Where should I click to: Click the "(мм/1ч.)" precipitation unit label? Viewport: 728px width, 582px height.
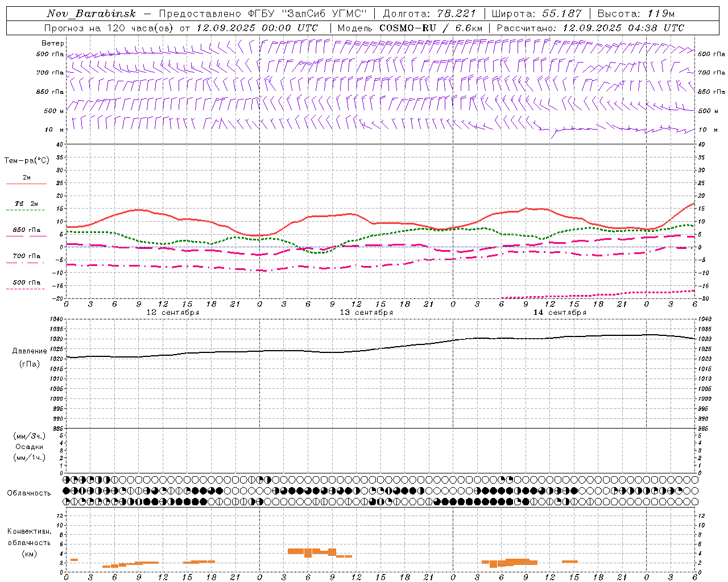click(x=30, y=458)
